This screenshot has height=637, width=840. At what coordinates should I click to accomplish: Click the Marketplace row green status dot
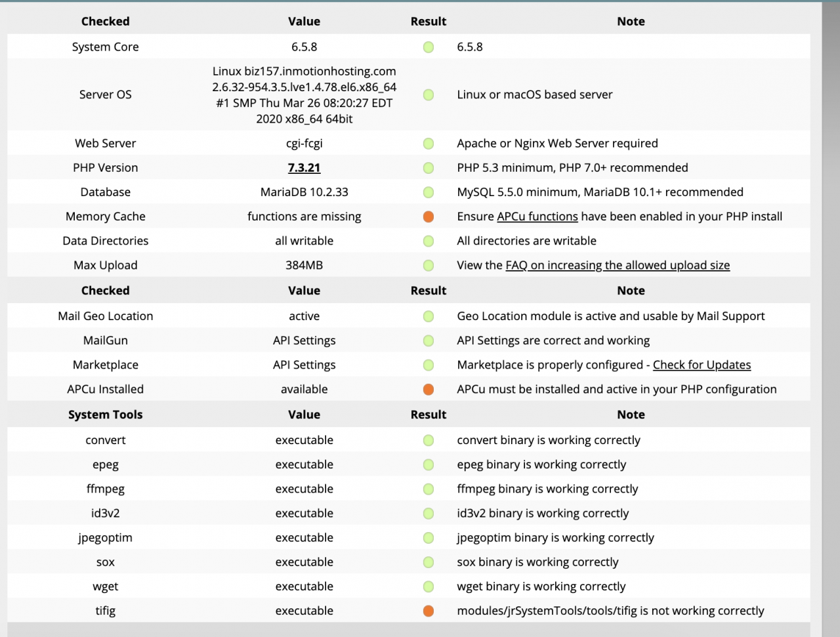(x=429, y=365)
